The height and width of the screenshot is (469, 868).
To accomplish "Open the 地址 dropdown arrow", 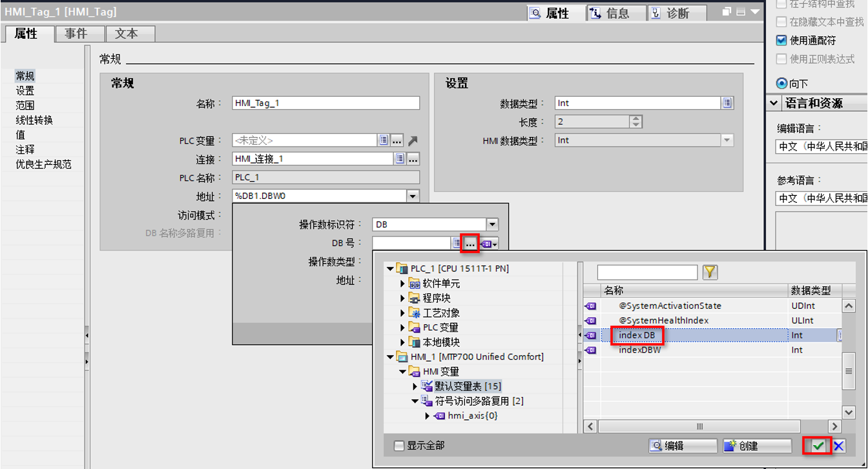I will point(413,196).
